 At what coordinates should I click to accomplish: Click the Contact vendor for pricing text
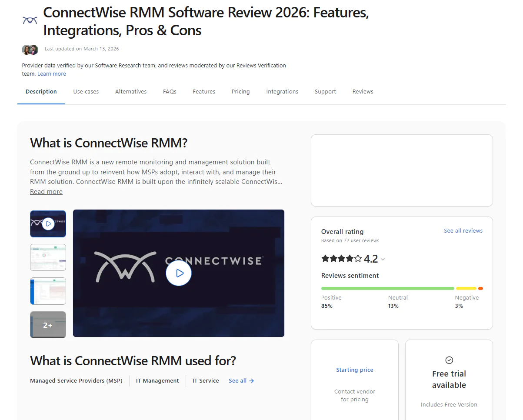pyautogui.click(x=355, y=396)
